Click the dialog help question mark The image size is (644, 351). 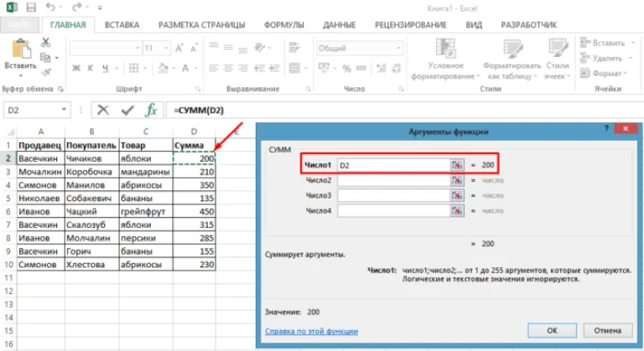pos(606,129)
